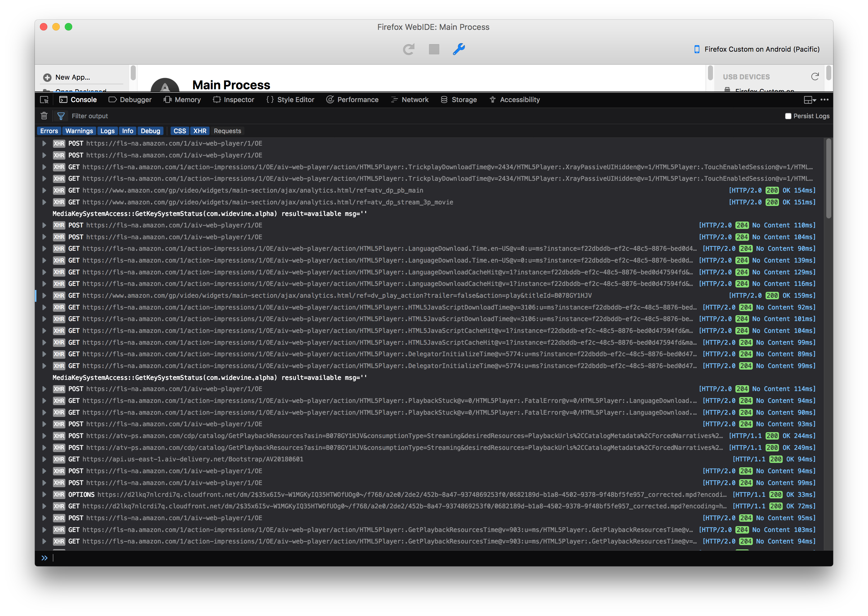This screenshot has width=868, height=616.
Task: Toggle the Errors log filter
Action: pyautogui.click(x=49, y=130)
